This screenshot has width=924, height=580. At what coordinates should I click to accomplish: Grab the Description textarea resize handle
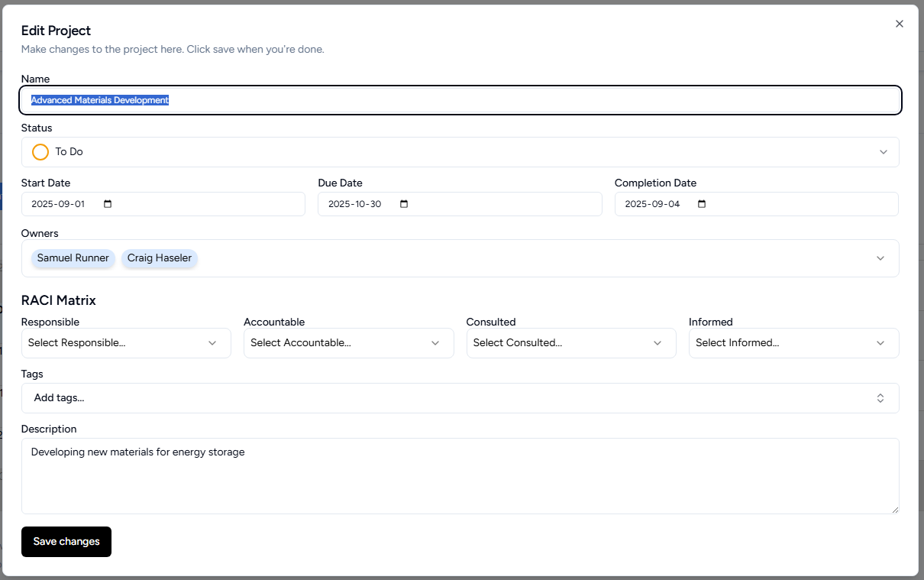[894, 509]
